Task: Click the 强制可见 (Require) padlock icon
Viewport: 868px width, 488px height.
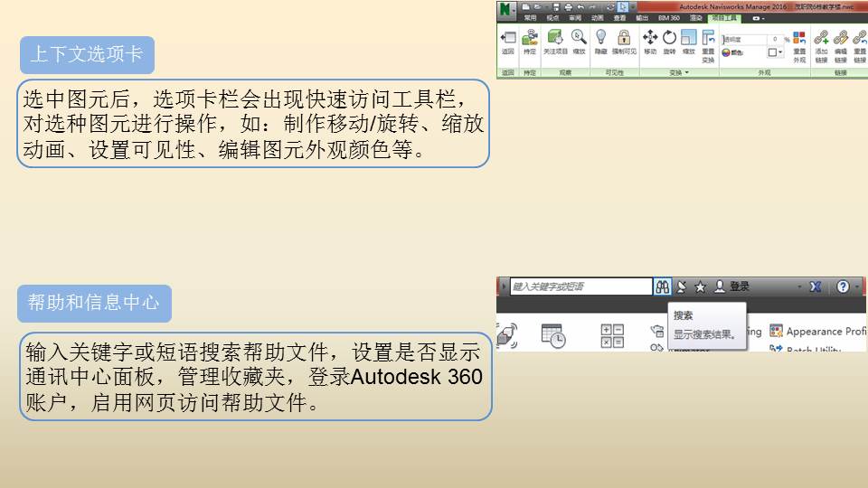Action: [624, 38]
